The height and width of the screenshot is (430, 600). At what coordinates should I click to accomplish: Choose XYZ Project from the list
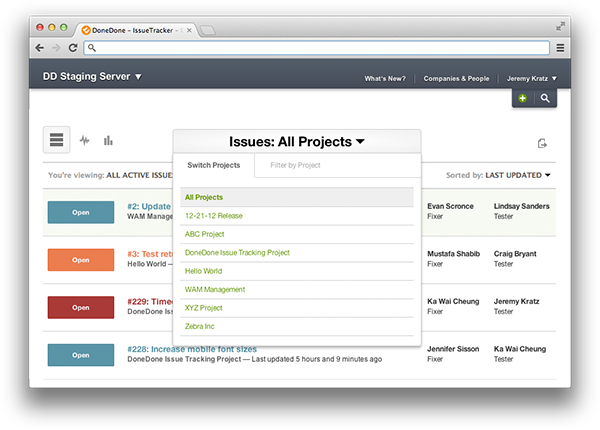[297, 308]
